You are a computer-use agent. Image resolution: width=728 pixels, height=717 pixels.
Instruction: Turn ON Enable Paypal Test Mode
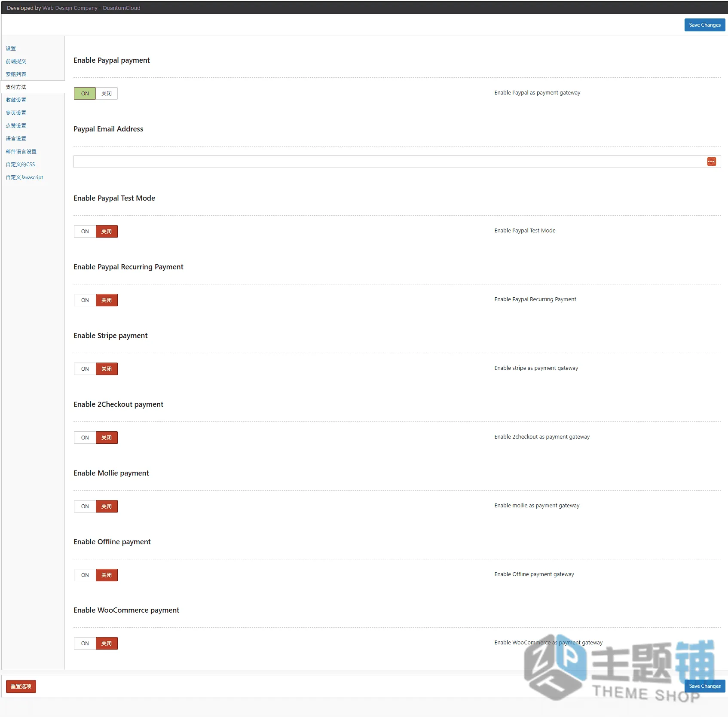(85, 232)
